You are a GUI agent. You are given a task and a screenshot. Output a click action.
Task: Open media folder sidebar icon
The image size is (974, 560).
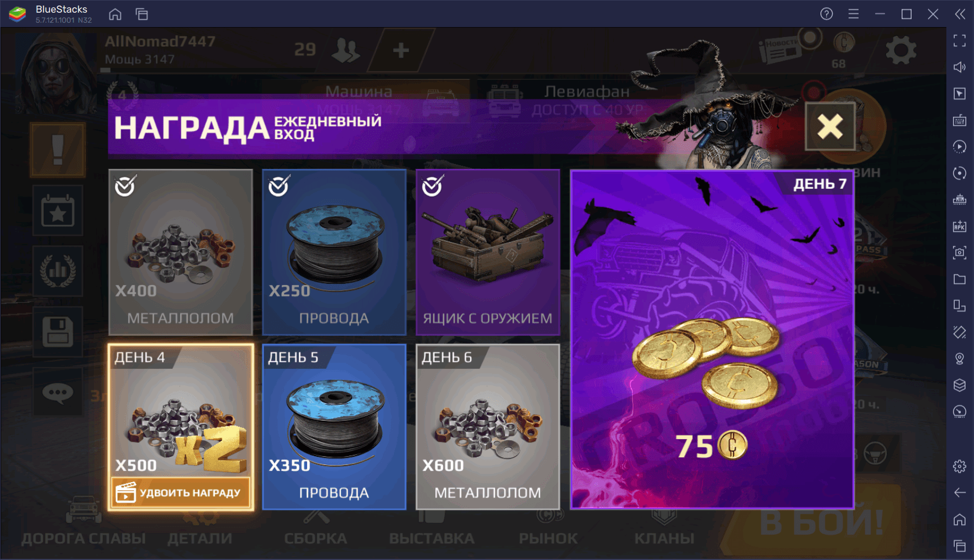pyautogui.click(x=960, y=279)
